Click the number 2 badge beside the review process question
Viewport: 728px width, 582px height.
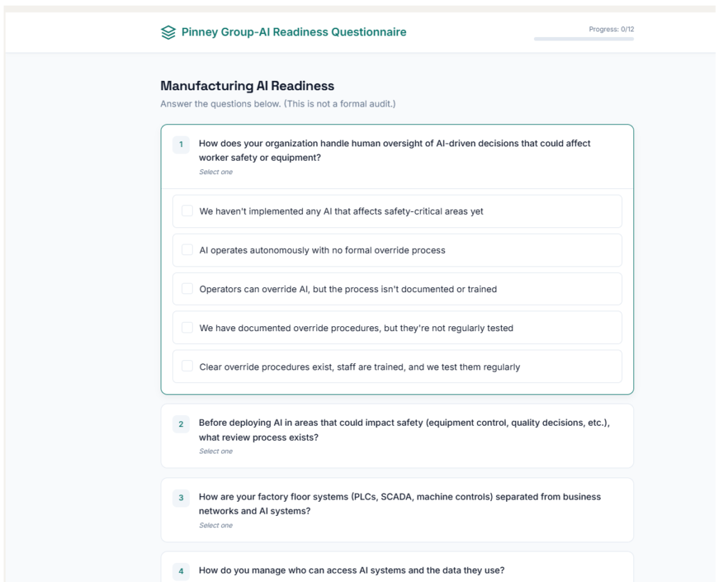pyautogui.click(x=181, y=424)
